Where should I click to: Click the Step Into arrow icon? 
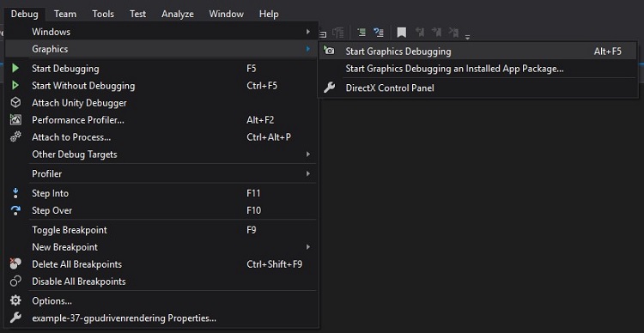click(15, 193)
